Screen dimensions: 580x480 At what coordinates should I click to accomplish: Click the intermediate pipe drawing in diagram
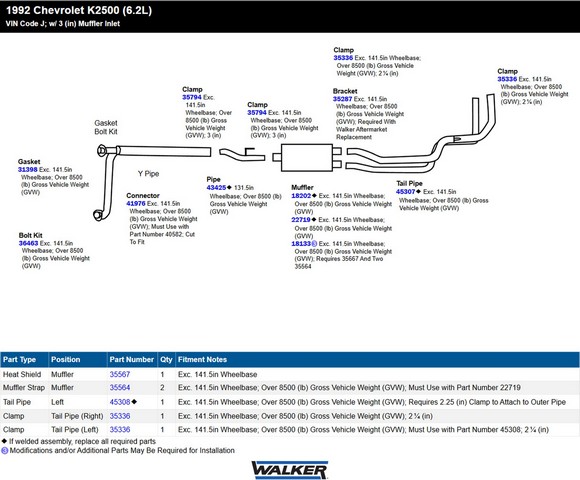coord(242,155)
